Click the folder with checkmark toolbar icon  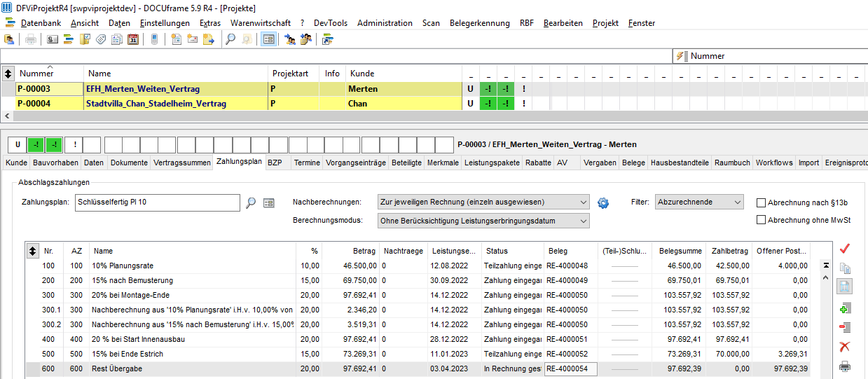85,39
